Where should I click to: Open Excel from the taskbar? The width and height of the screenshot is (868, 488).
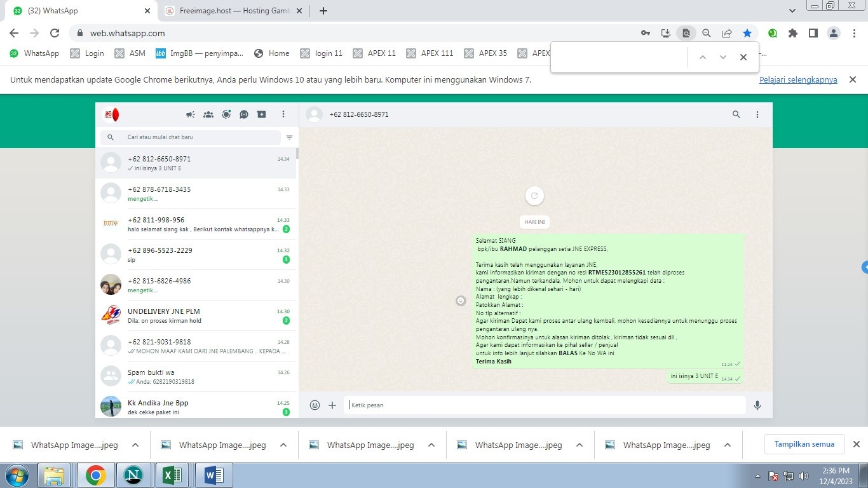coord(173,475)
